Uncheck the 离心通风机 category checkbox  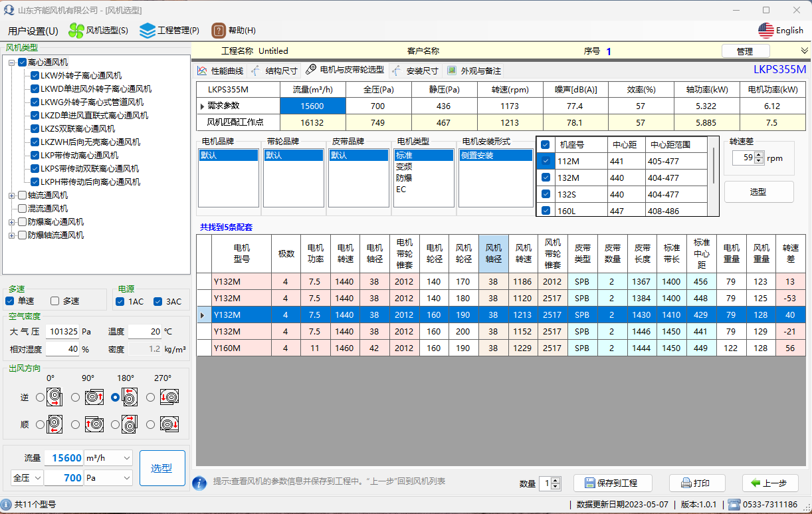pos(23,63)
